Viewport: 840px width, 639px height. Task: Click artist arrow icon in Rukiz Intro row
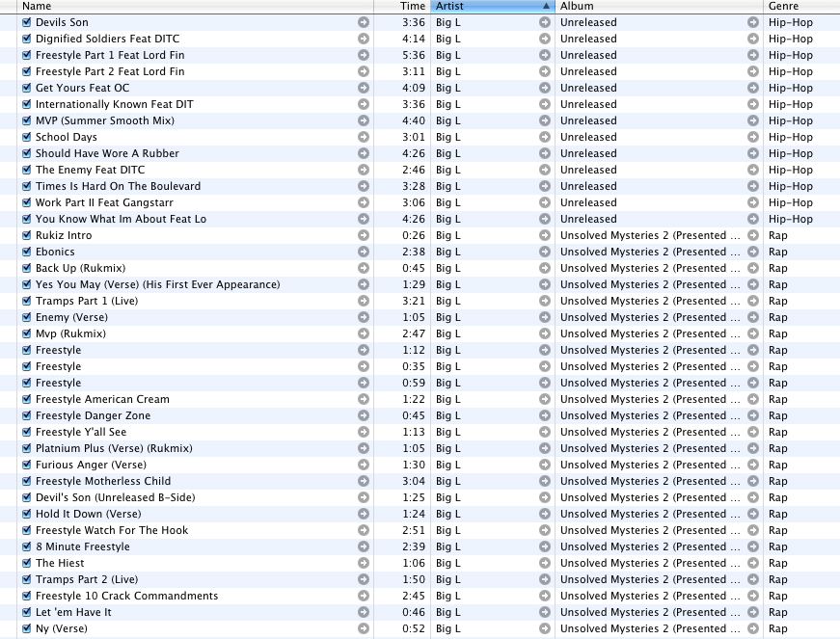pyautogui.click(x=545, y=235)
